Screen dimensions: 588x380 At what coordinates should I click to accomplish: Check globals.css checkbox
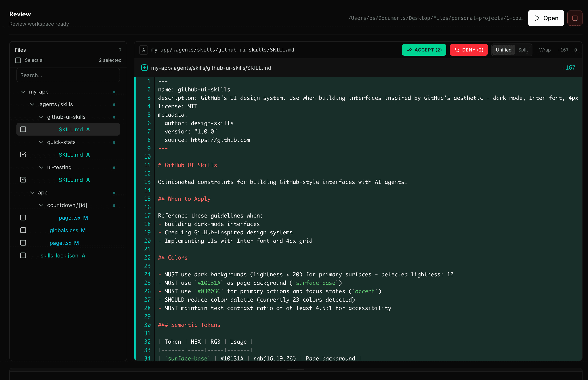[x=23, y=230]
